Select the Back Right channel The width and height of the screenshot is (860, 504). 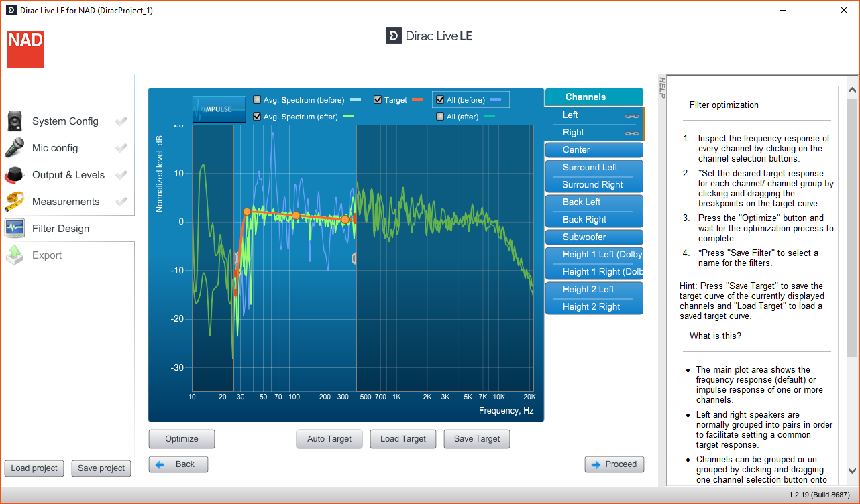tap(594, 220)
